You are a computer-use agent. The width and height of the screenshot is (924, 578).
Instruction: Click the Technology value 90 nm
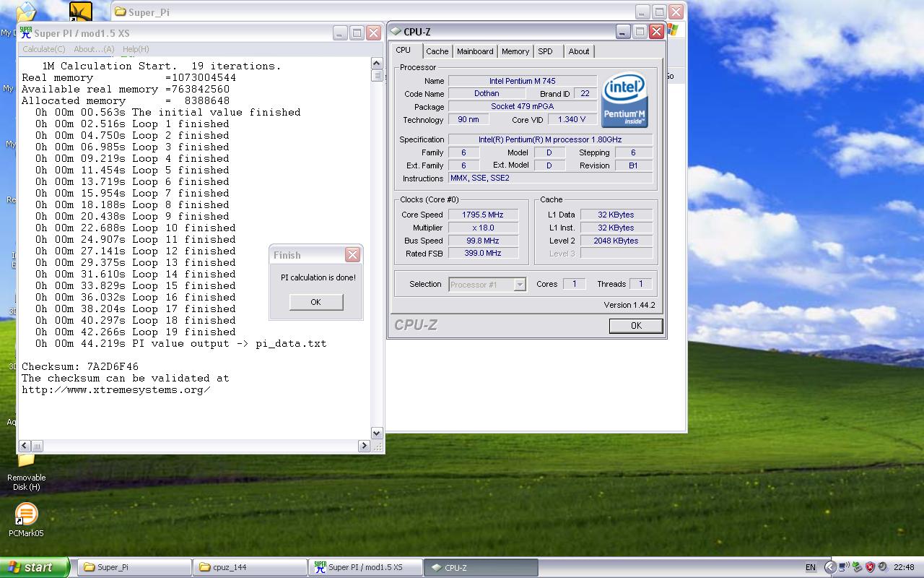tap(468, 120)
